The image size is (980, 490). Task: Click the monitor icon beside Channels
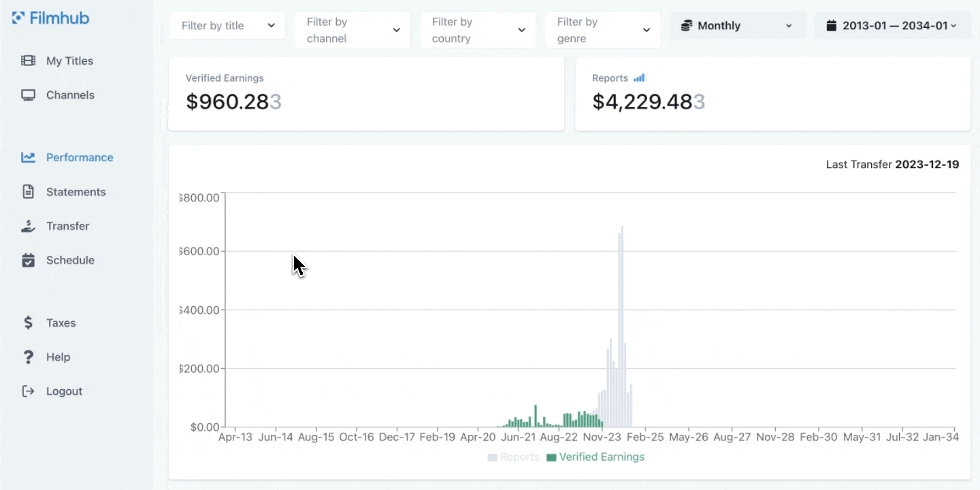point(28,95)
